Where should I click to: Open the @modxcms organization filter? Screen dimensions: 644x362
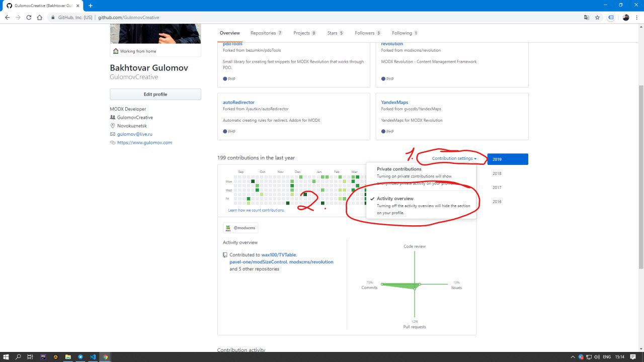(240, 228)
